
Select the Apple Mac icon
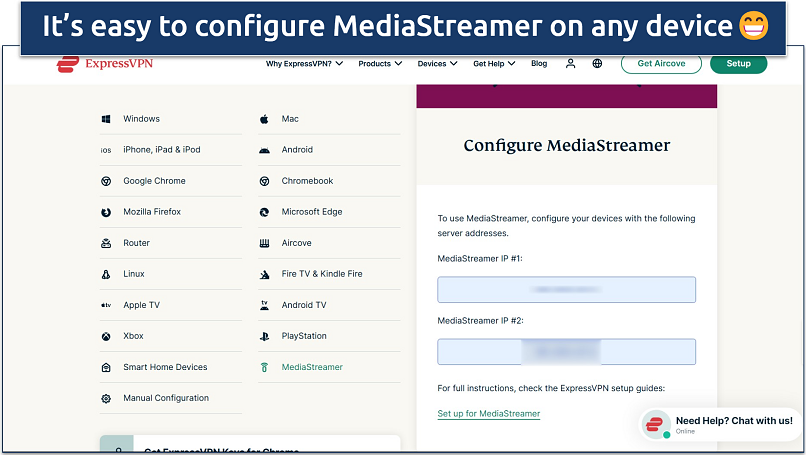tap(264, 119)
